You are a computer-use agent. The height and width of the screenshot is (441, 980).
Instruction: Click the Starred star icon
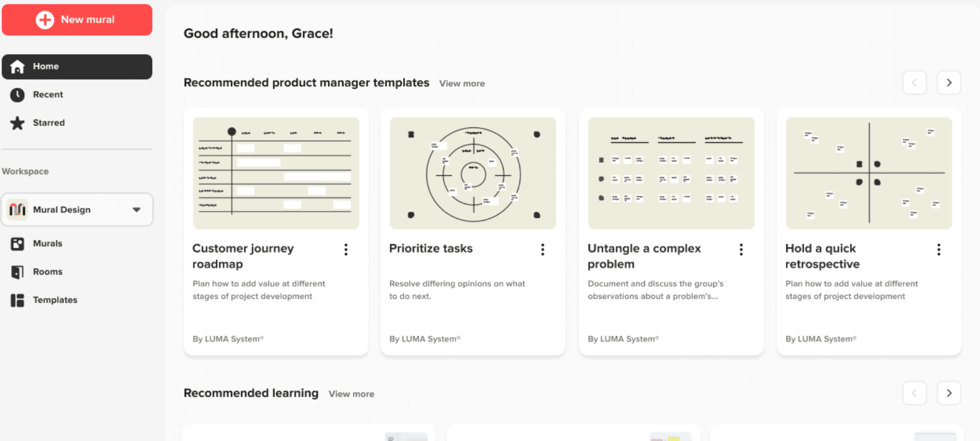pos(18,123)
